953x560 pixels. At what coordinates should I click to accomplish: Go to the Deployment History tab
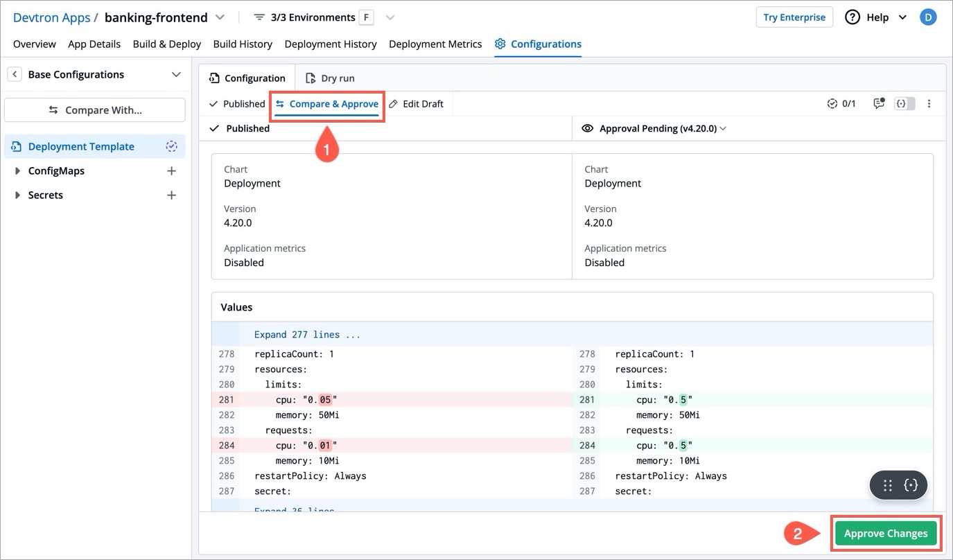tap(331, 44)
